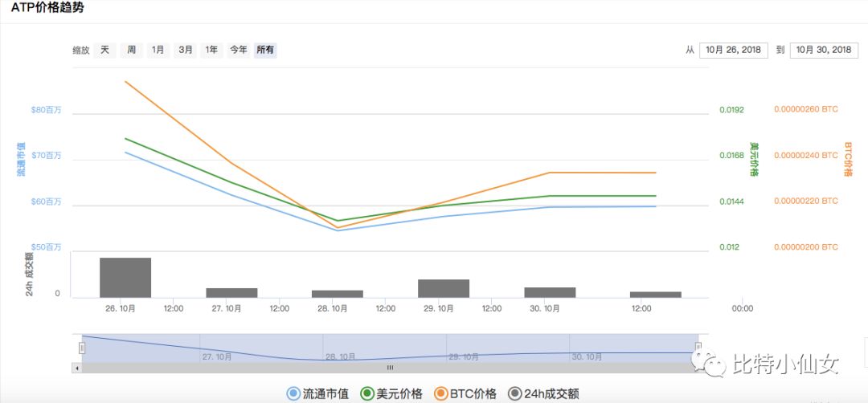The image size is (868, 403).
Task: Set zoom to 3月
Action: click(186, 50)
